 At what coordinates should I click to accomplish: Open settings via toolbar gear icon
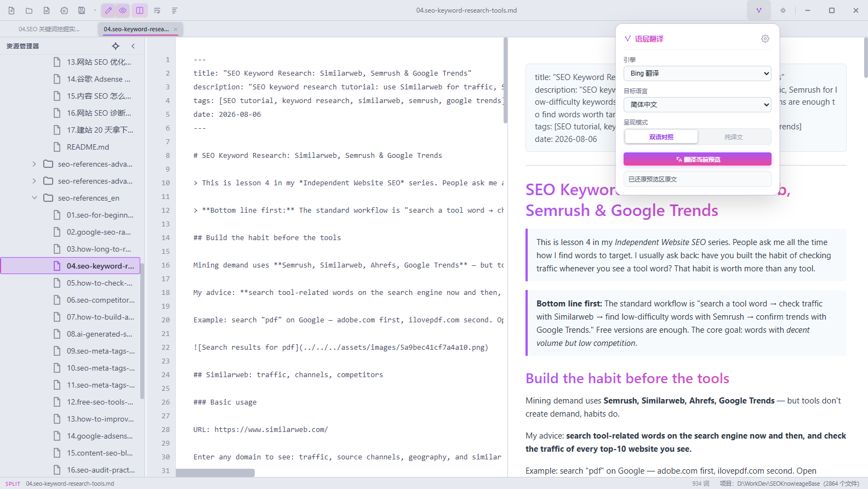tap(64, 10)
